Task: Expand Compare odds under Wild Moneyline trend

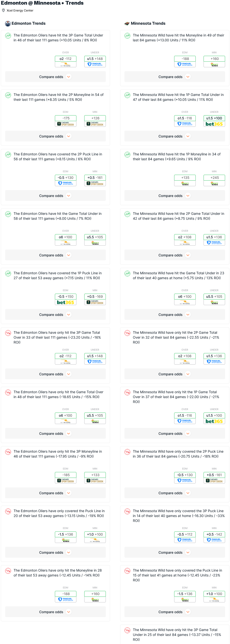Action: (x=175, y=77)
